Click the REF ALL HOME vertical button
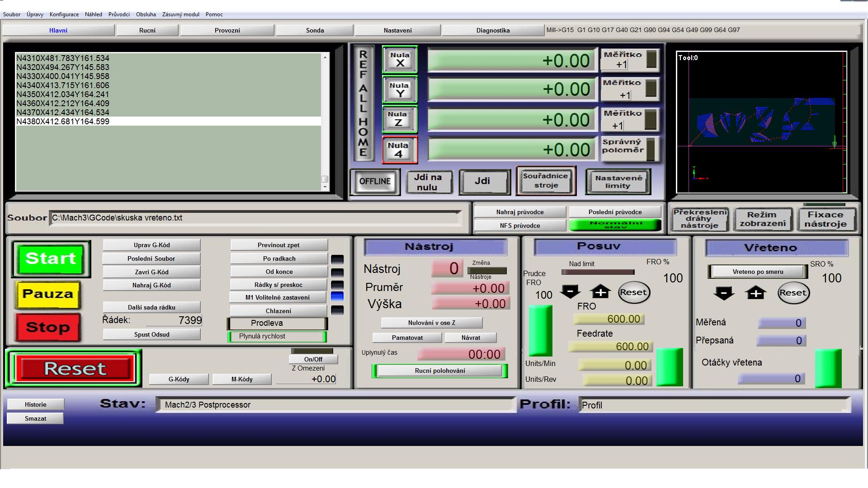The image size is (868, 488). point(363,103)
